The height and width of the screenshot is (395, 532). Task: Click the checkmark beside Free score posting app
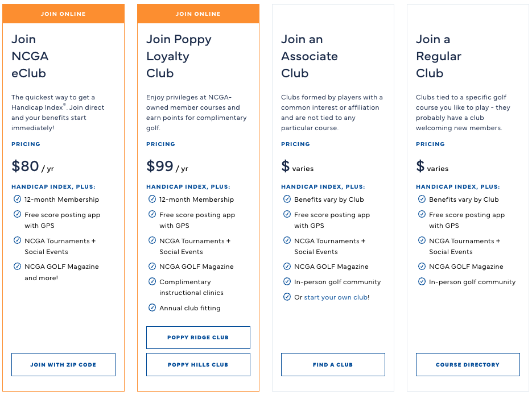(x=17, y=215)
